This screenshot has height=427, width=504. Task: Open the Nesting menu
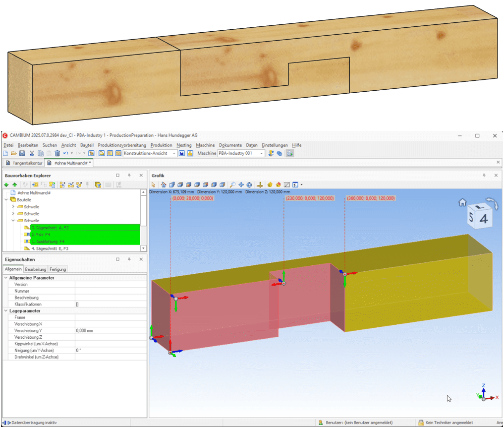coord(184,145)
